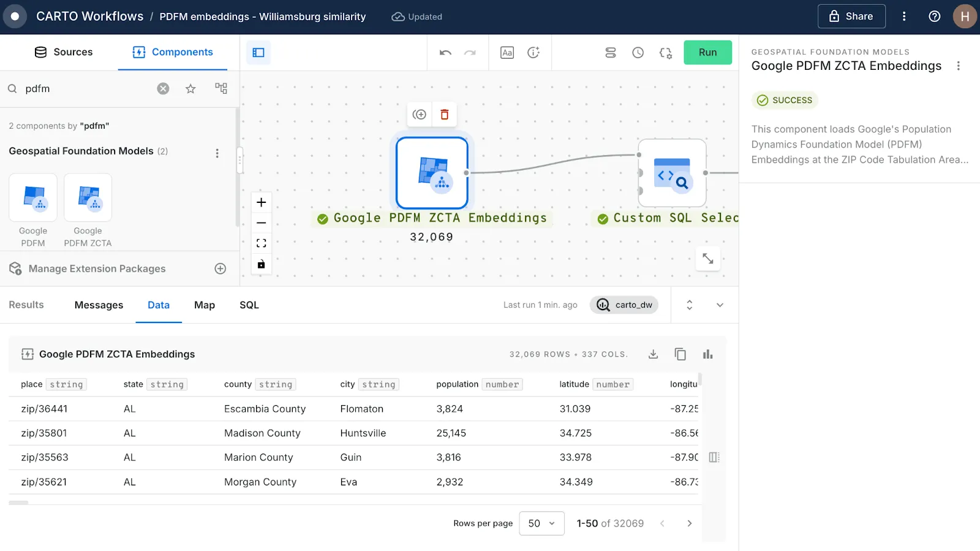Click the 2,932 population cell
Viewport: 980px width, 551px height.
(450, 482)
